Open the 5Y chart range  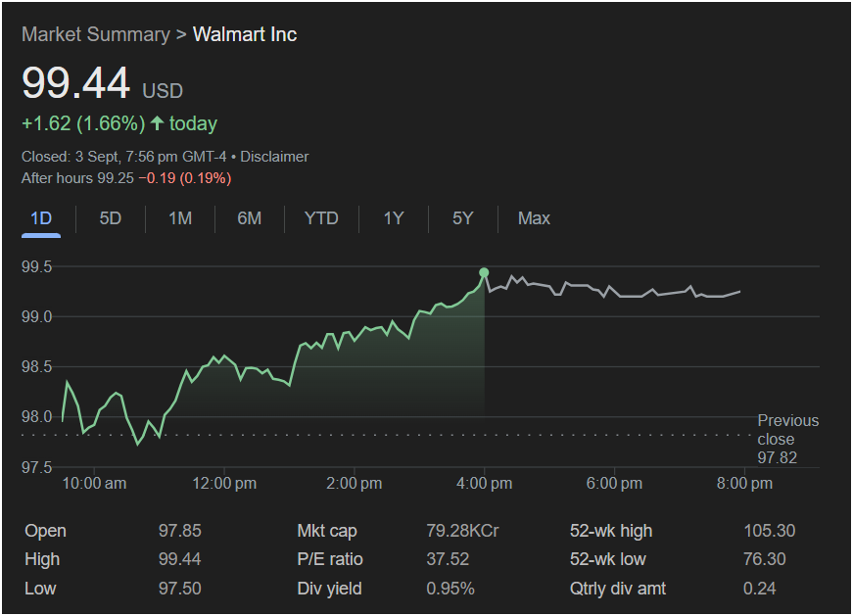click(x=463, y=218)
